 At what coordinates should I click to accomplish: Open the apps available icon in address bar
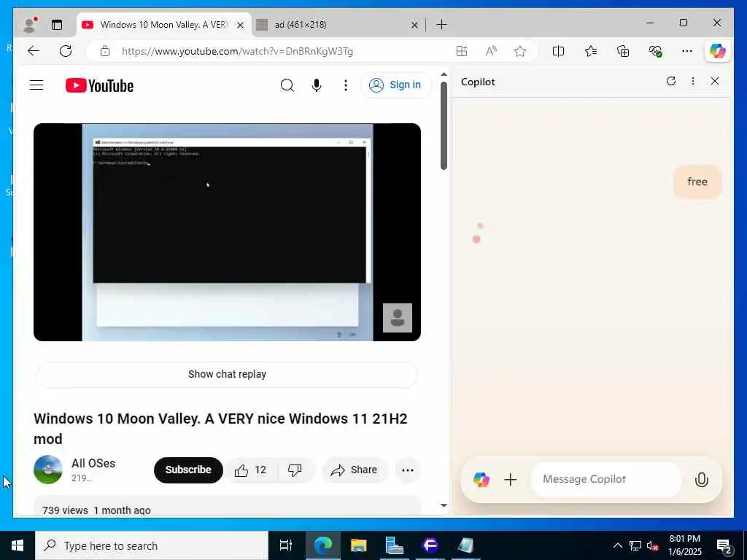click(x=462, y=51)
